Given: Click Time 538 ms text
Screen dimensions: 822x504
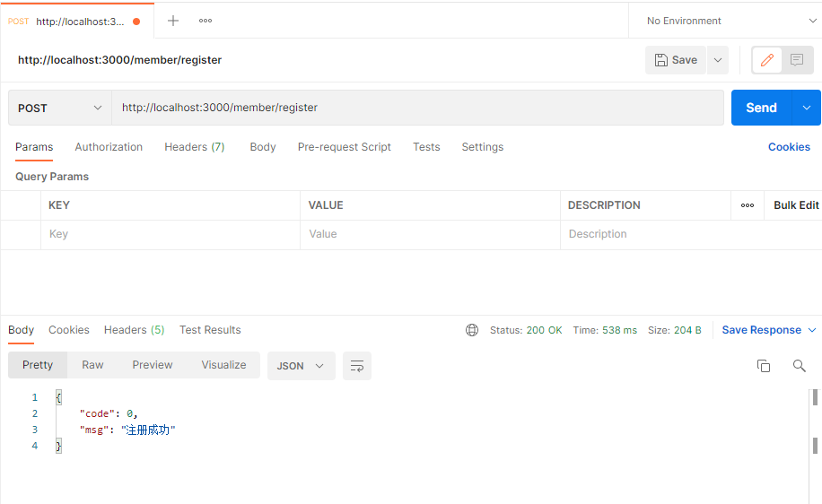Looking at the screenshot, I should pyautogui.click(x=605, y=330).
